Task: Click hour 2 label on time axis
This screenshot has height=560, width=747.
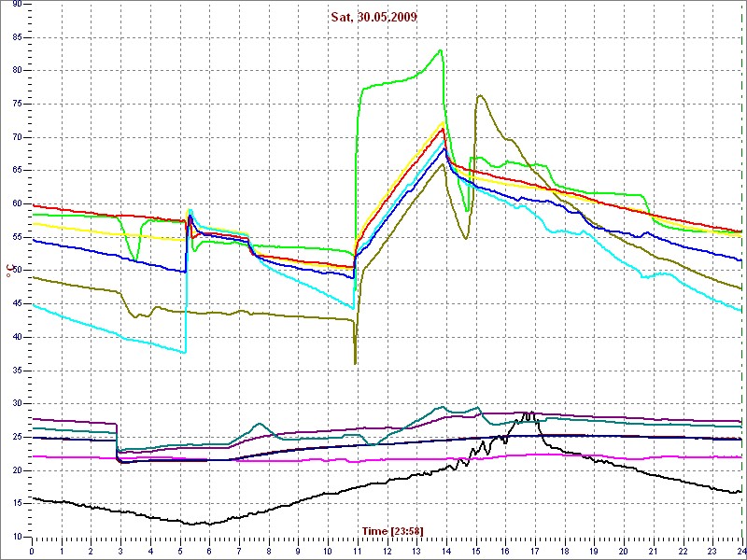Action: pos(91,552)
